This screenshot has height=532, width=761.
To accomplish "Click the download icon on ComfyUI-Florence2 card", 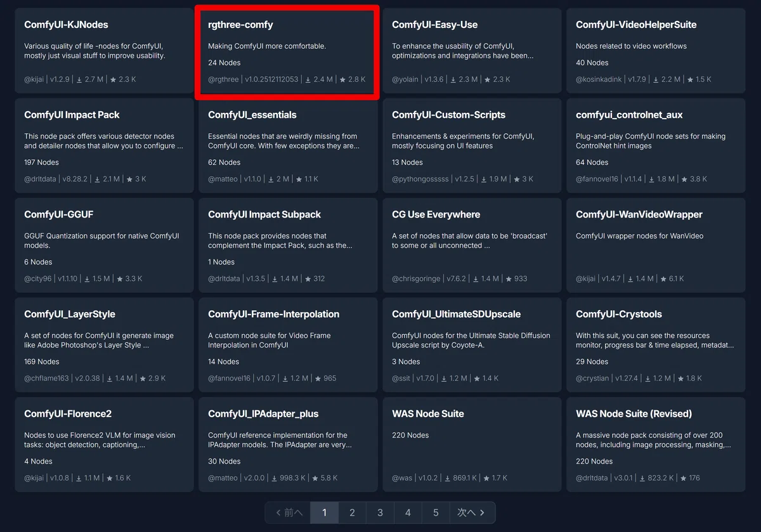I will click(79, 478).
